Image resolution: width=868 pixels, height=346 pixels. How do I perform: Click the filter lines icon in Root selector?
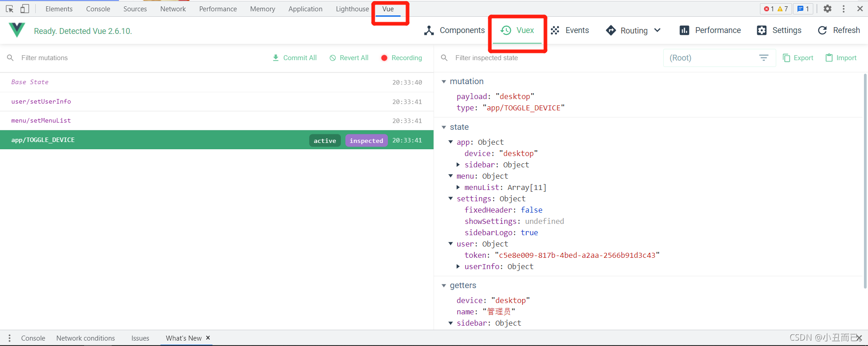coord(764,58)
